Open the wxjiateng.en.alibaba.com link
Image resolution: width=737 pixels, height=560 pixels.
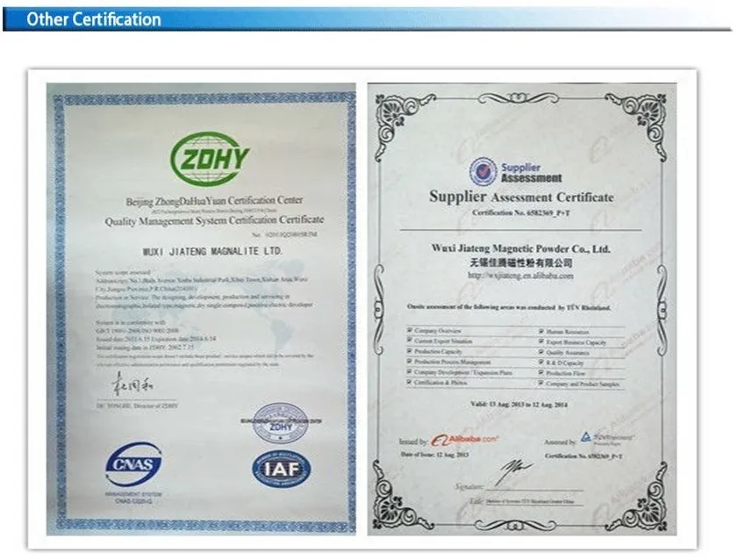[x=520, y=275]
